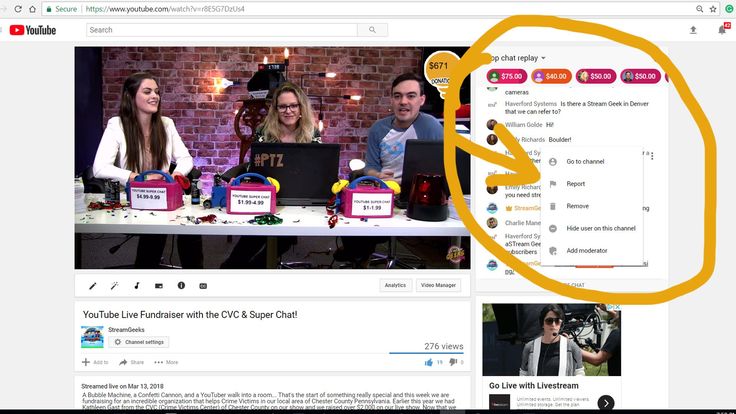Click the Go Live with Livestream title

534,386
